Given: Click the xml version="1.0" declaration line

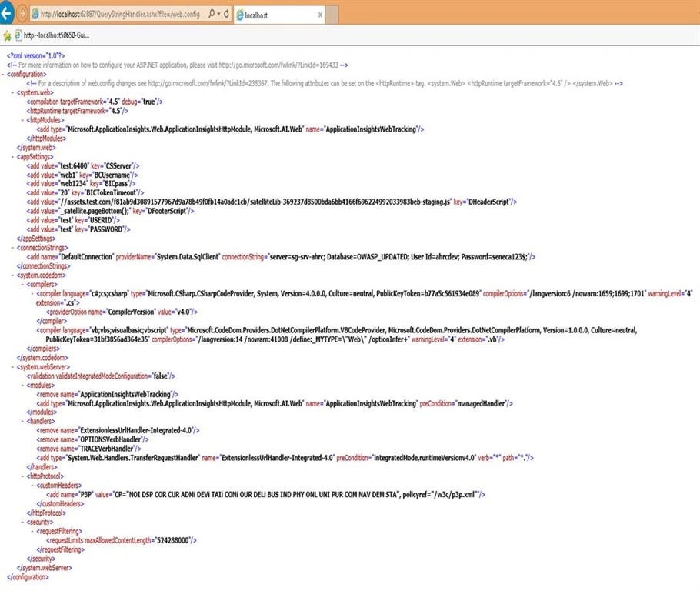Looking at the screenshot, I should point(35,56).
